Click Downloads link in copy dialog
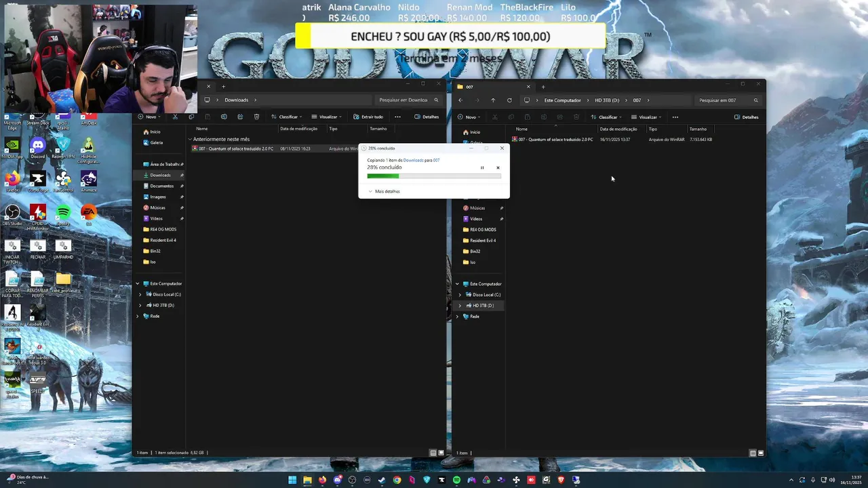 [x=414, y=160]
